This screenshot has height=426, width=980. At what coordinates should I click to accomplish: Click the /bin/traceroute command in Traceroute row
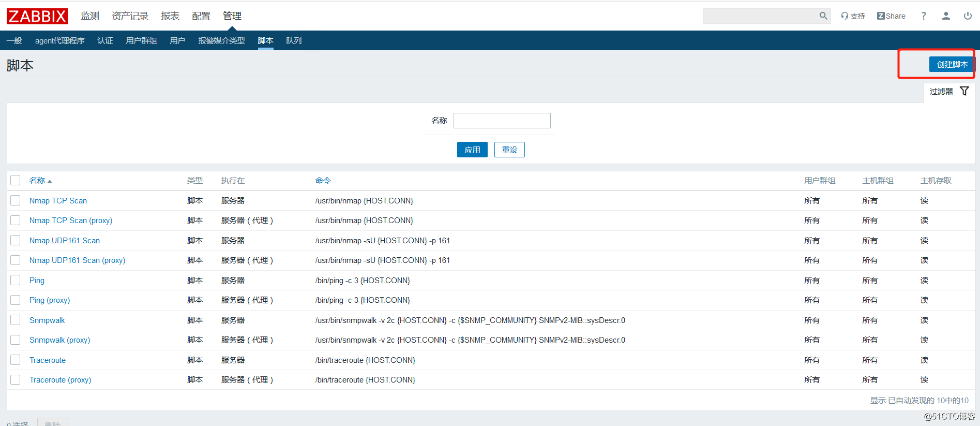click(365, 360)
